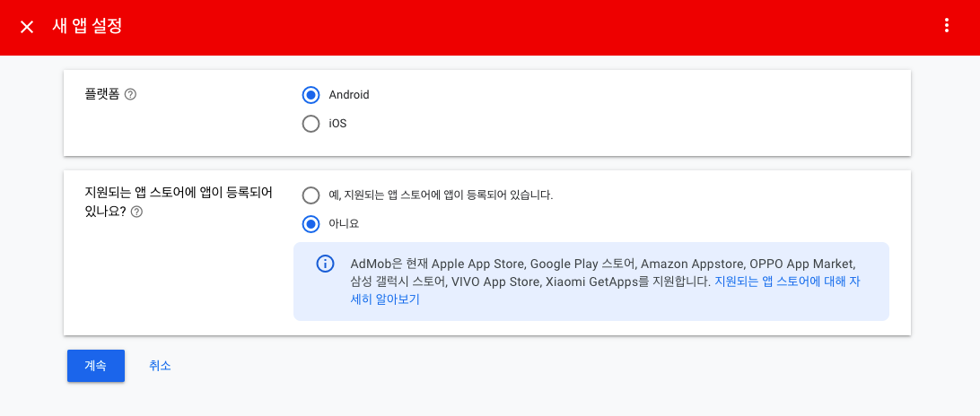Open the three-dot more options menu

(x=947, y=26)
